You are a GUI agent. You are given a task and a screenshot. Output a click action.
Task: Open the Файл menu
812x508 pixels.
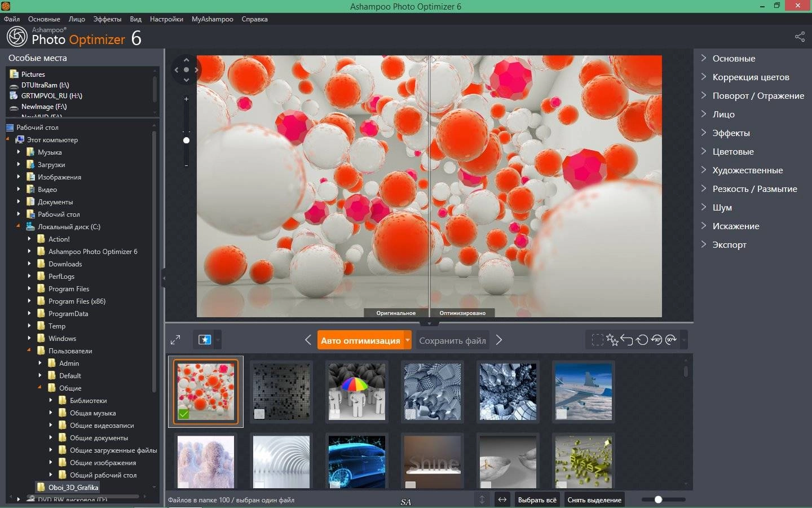[12, 19]
